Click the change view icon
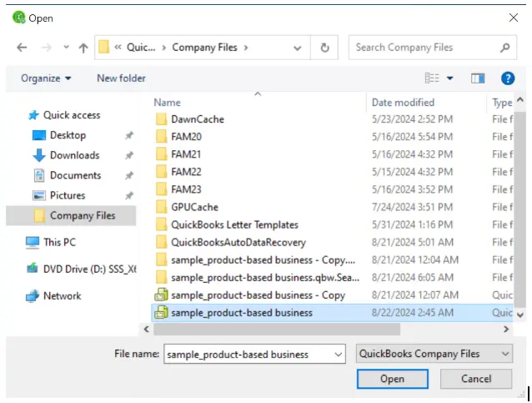This screenshot has width=532, height=403. (x=432, y=78)
